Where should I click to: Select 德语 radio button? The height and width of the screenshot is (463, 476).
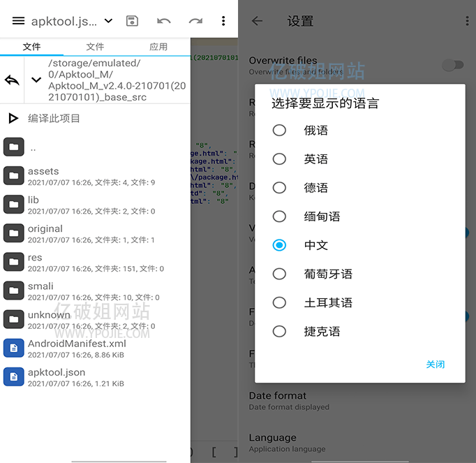click(279, 188)
